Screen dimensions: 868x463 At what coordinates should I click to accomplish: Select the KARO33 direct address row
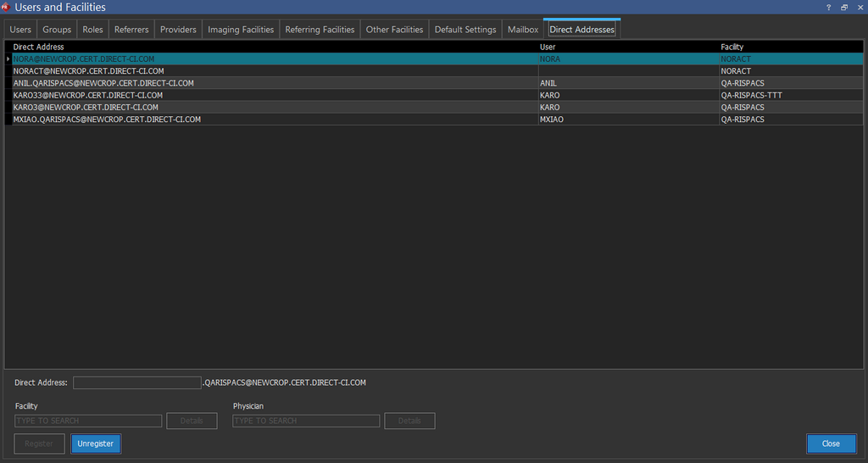88,95
